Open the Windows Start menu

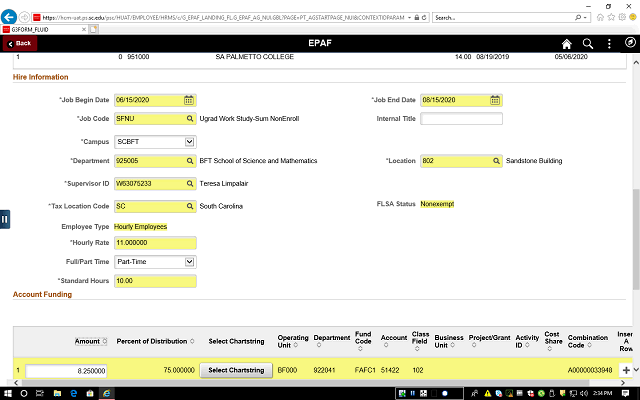coord(8,393)
